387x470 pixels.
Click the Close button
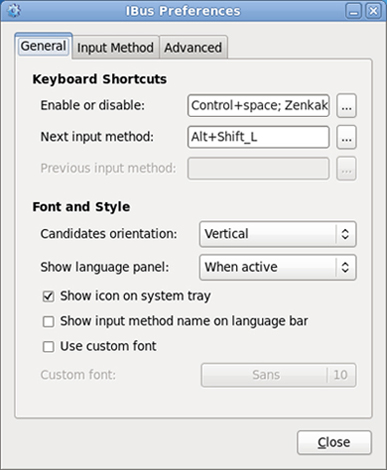334,443
